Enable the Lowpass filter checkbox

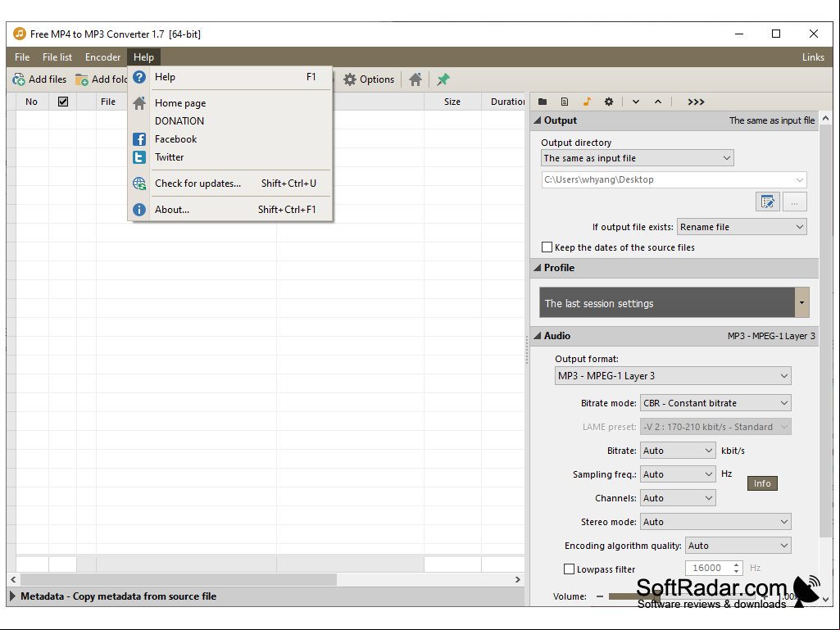click(x=569, y=569)
